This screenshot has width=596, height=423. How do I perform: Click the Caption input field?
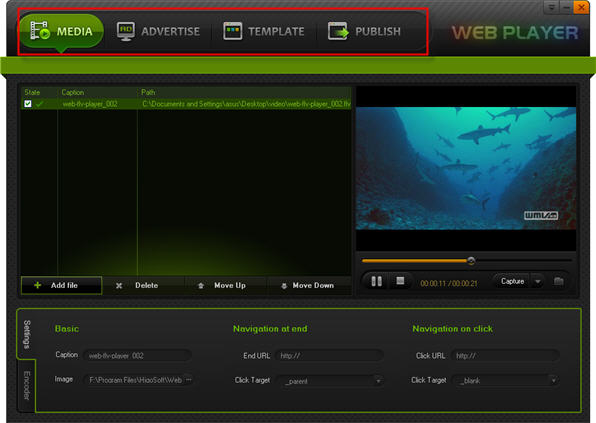coord(138,356)
